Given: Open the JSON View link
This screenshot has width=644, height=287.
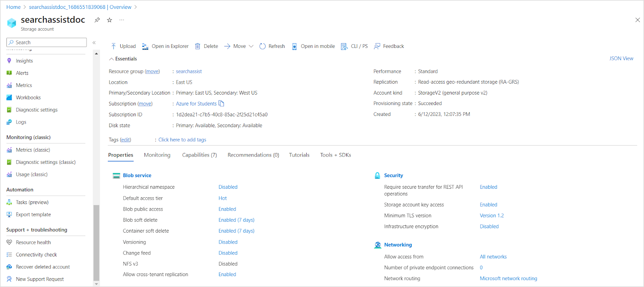Looking at the screenshot, I should click(x=621, y=58).
